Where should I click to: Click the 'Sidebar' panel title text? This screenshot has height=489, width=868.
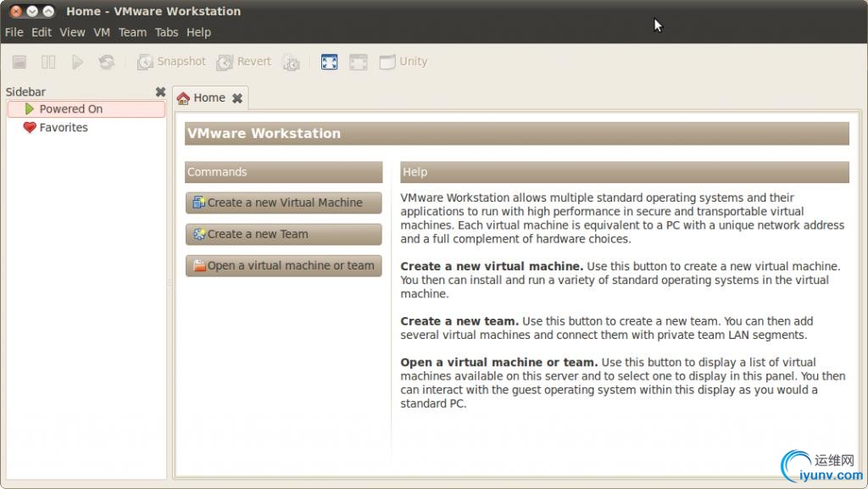(x=25, y=92)
